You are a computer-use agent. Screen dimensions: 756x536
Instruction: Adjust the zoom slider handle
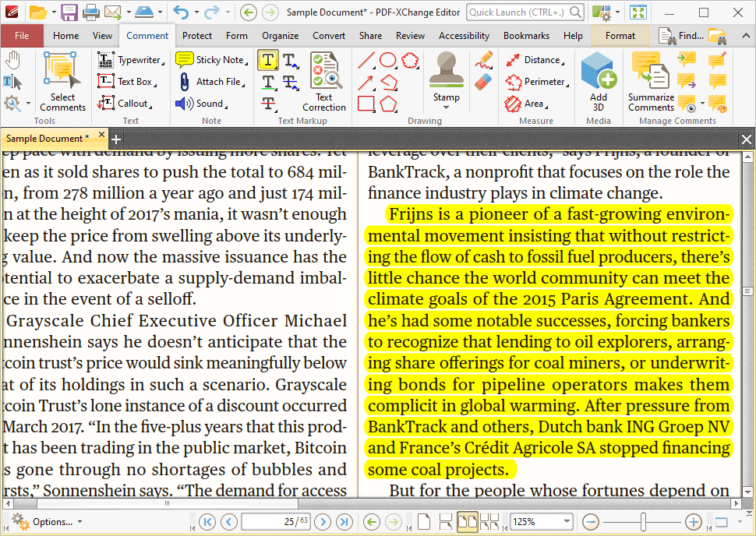point(643,521)
